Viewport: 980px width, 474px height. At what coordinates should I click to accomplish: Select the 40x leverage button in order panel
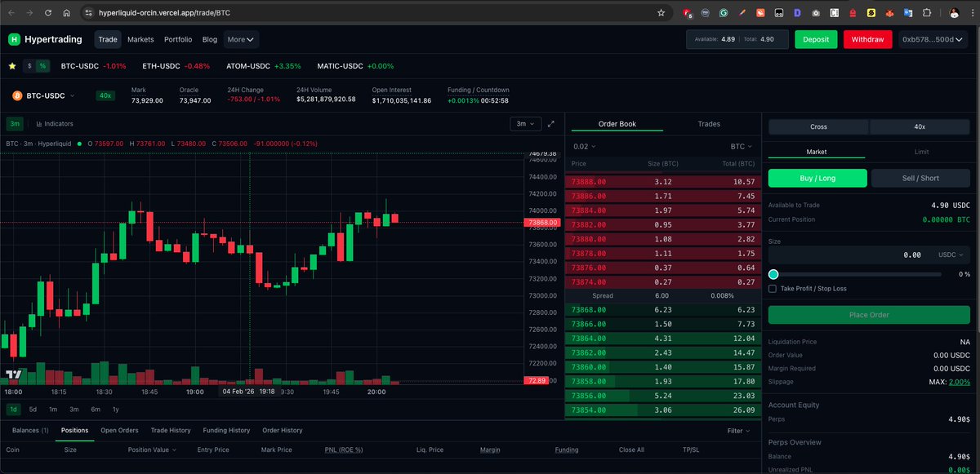click(920, 127)
